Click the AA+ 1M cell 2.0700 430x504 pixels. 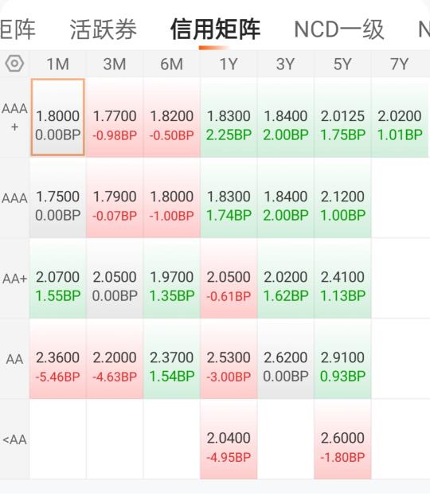click(58, 279)
